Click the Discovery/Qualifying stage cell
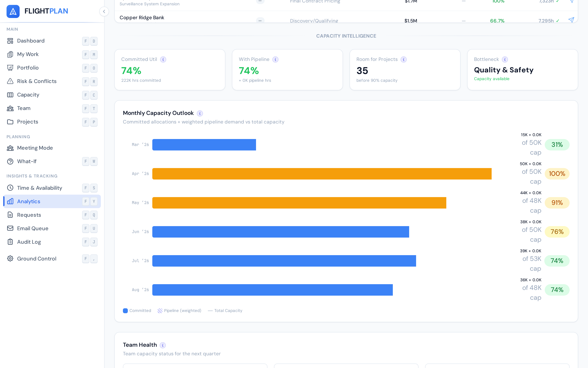 (314, 21)
